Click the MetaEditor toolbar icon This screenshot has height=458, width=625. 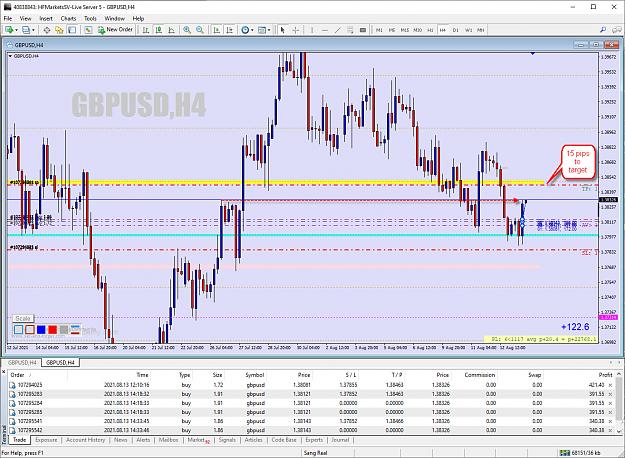coord(88,30)
